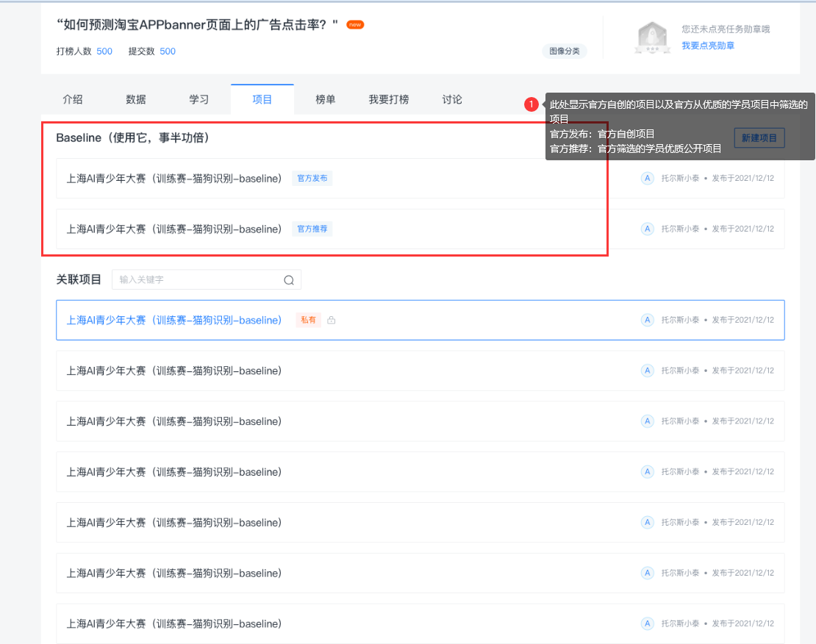Click the 私有 tag
Screen dimensions: 816x644
[308, 321]
